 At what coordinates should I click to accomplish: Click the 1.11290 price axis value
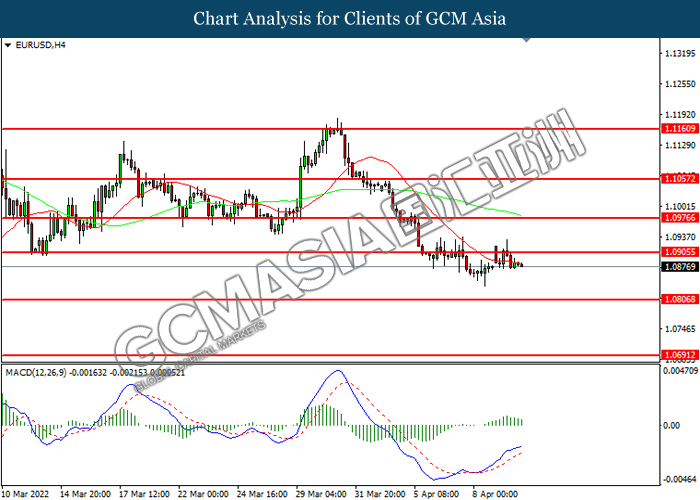[x=680, y=145]
